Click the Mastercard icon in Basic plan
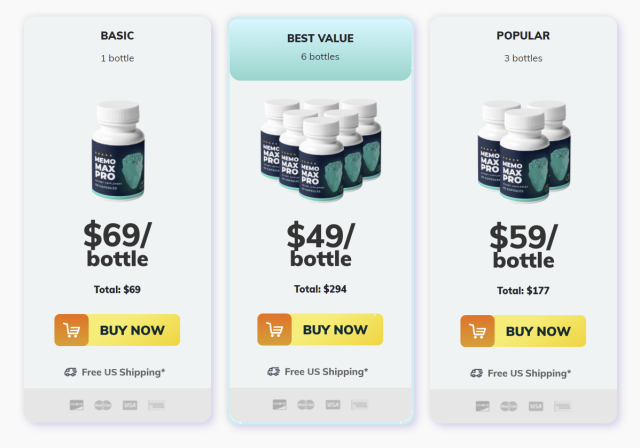This screenshot has height=448, width=640. coord(103,405)
